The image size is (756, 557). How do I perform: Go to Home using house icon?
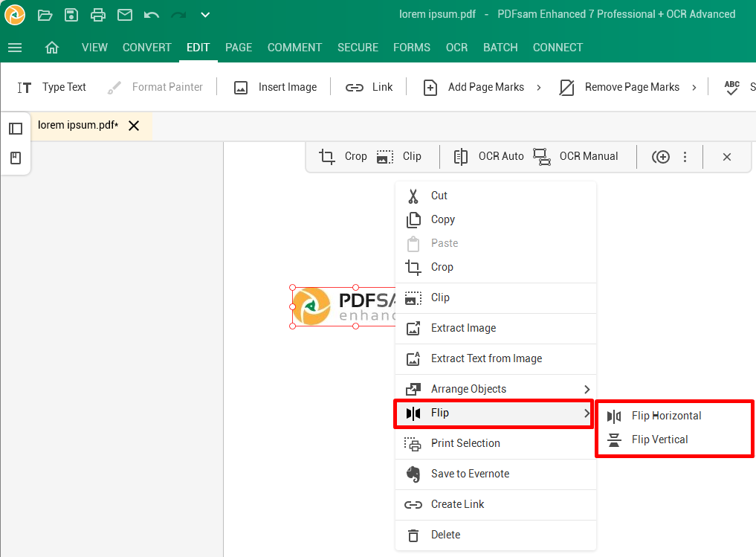coord(52,48)
